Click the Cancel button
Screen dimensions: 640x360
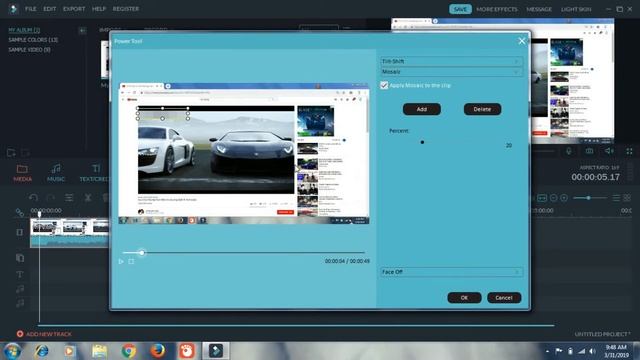tap(504, 298)
